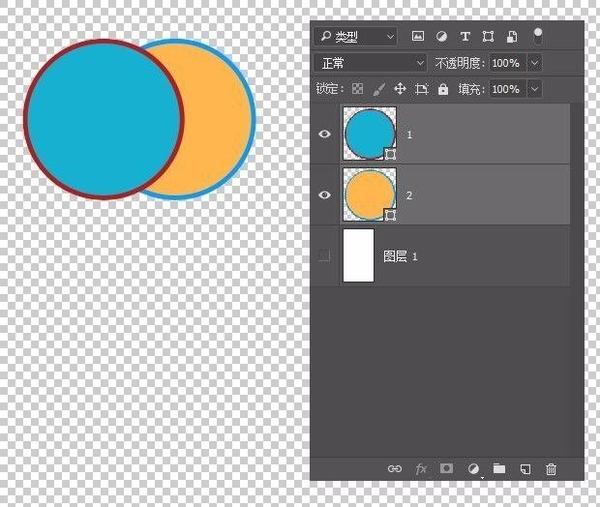
Task: Create a new group folder icon
Action: tap(499, 468)
